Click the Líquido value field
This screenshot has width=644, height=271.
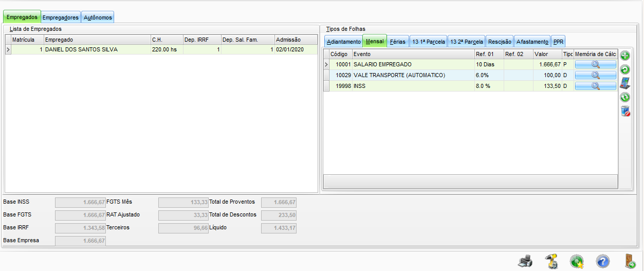pos(279,228)
